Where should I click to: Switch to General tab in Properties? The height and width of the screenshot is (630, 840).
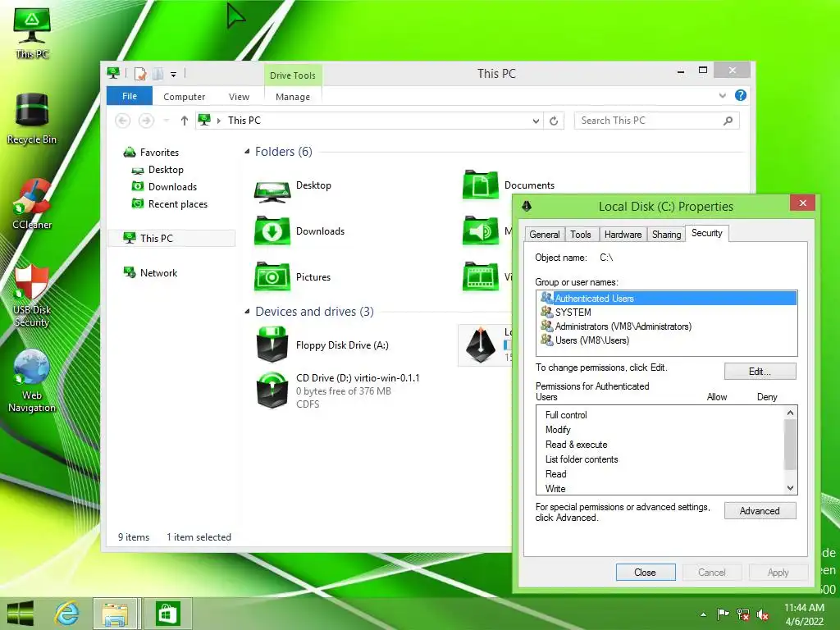pos(545,235)
